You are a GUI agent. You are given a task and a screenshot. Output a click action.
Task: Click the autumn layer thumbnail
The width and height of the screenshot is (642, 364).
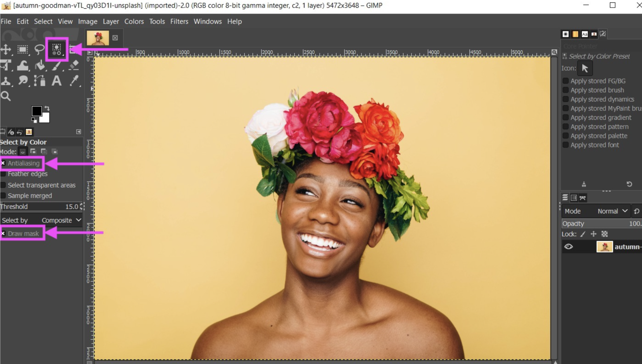pyautogui.click(x=605, y=246)
